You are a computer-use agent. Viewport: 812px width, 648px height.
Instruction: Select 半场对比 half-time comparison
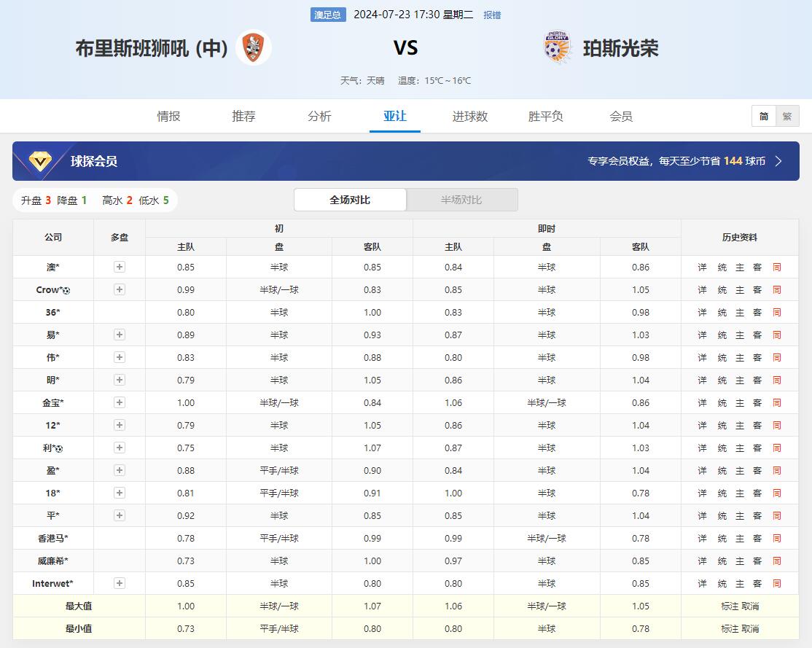pyautogui.click(x=461, y=200)
